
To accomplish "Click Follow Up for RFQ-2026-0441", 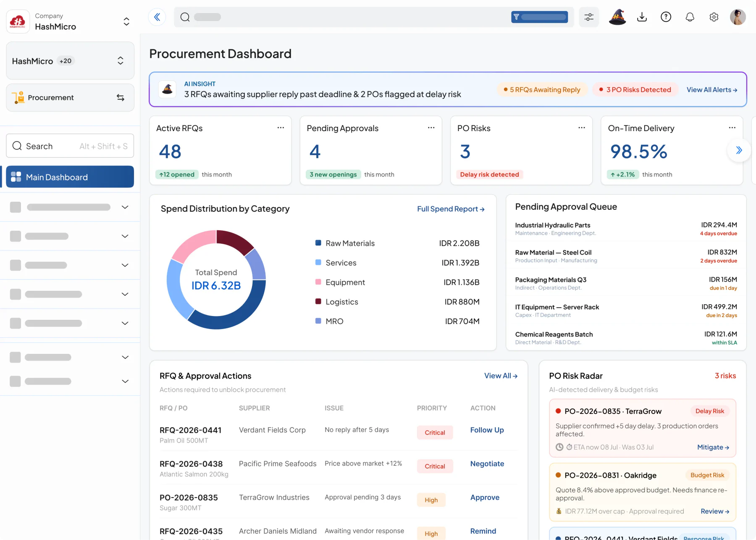I will [487, 430].
